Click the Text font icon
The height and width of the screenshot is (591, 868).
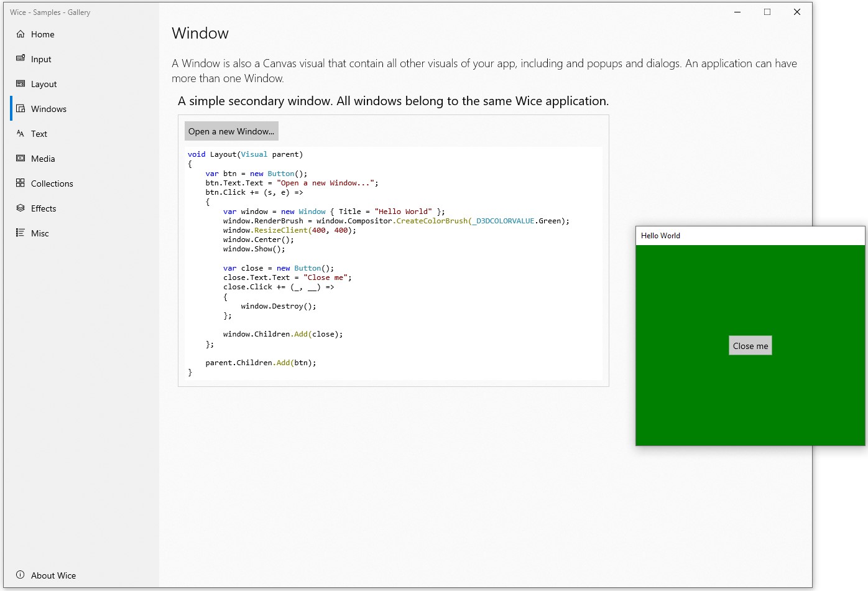point(21,133)
